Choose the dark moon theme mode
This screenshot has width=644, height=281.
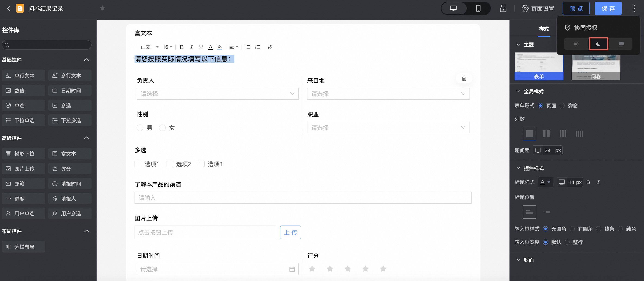click(598, 44)
